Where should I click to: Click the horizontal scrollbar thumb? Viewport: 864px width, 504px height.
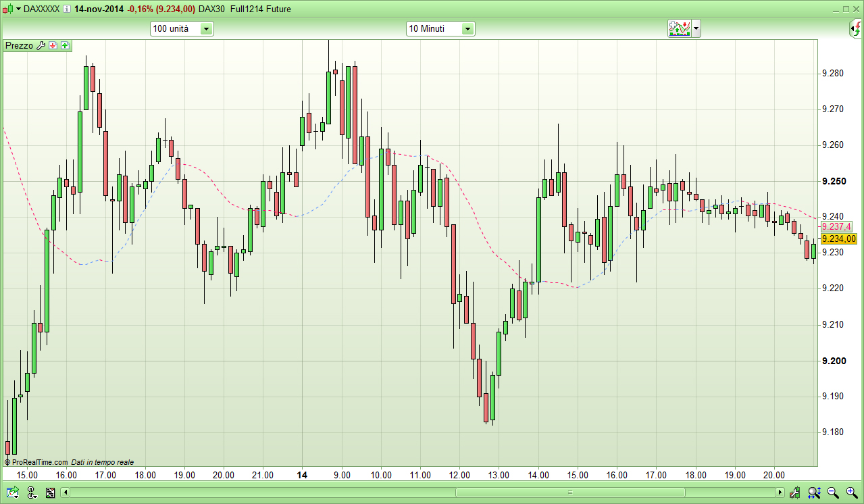569,493
